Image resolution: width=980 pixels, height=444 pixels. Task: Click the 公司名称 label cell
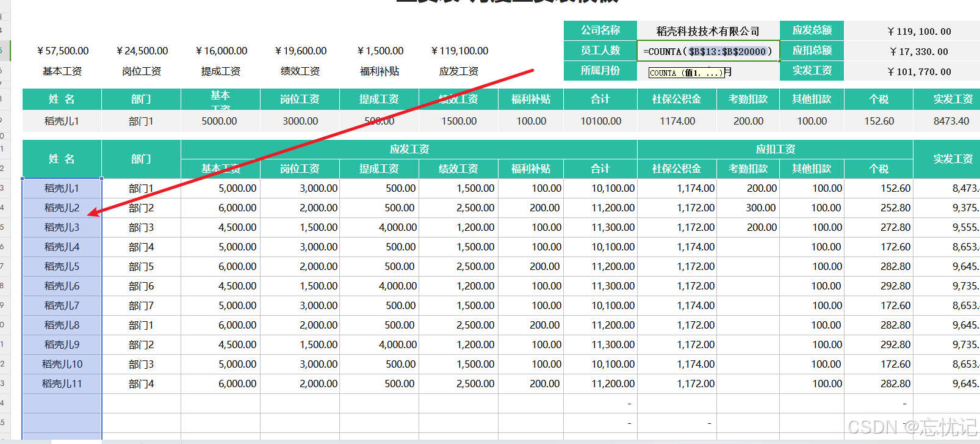tap(600, 31)
